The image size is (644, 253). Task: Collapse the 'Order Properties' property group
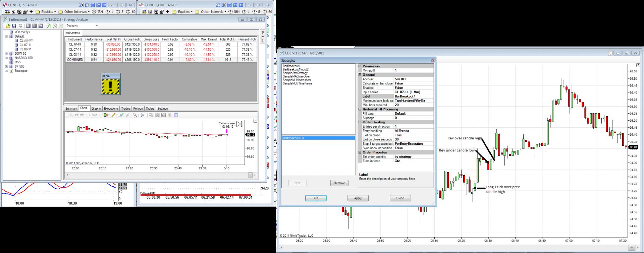pos(360,152)
